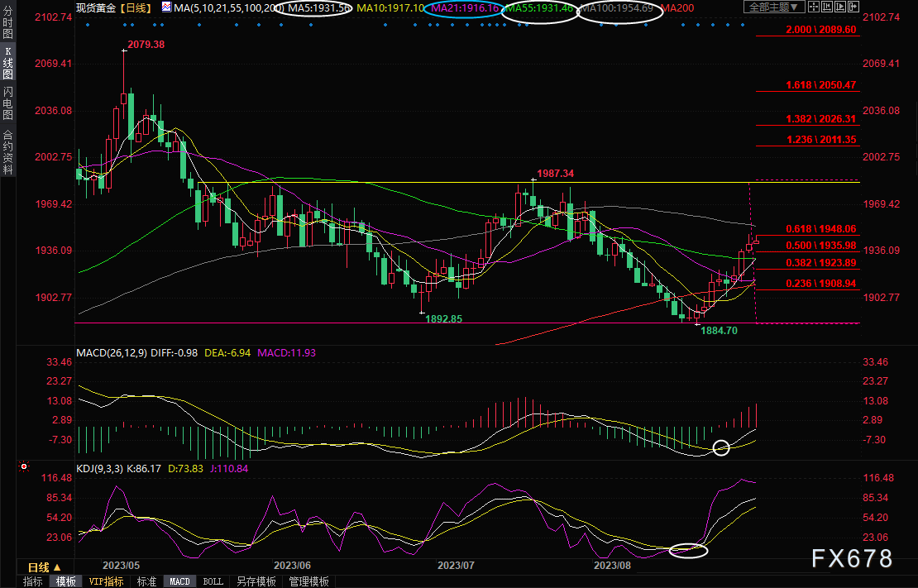Click the MA indicator chart icon
The image size is (918, 588).
click(168, 7)
